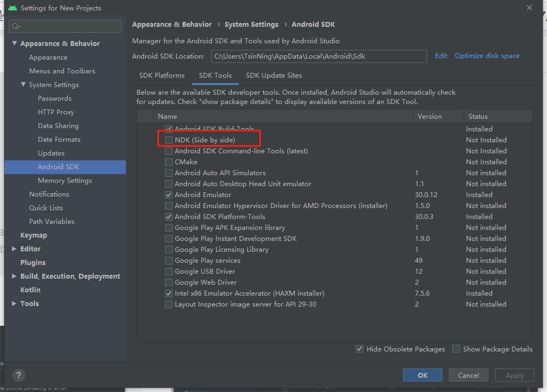Image resolution: width=547 pixels, height=392 pixels.
Task: Select Appearance in the settings tree
Action: click(x=48, y=57)
